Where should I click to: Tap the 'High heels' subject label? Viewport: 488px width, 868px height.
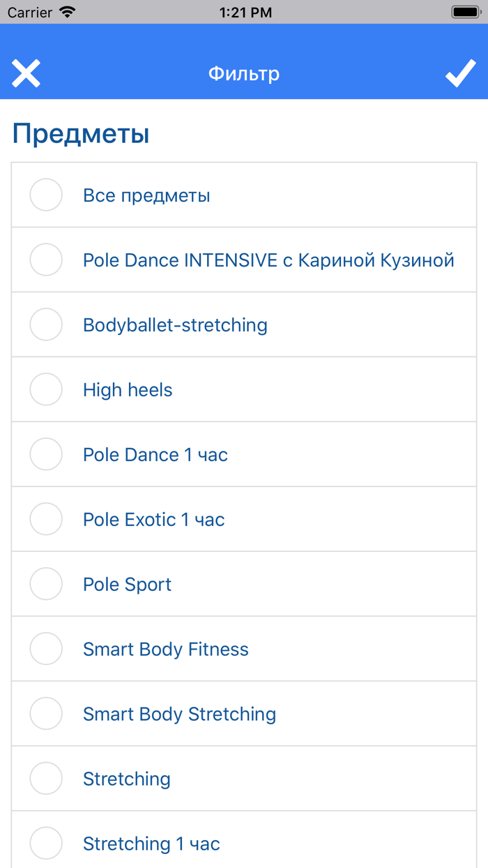[x=128, y=390]
